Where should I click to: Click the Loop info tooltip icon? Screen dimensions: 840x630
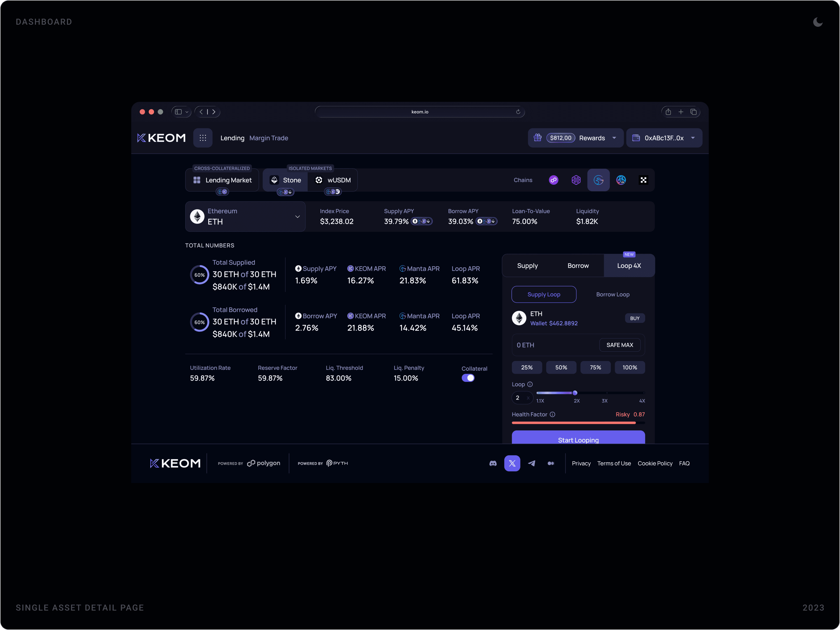click(x=530, y=384)
